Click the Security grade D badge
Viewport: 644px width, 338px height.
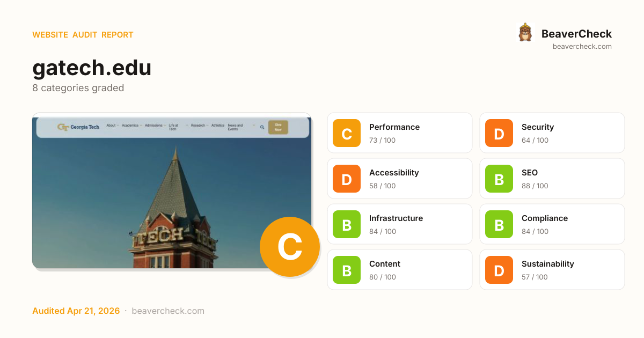click(x=499, y=133)
